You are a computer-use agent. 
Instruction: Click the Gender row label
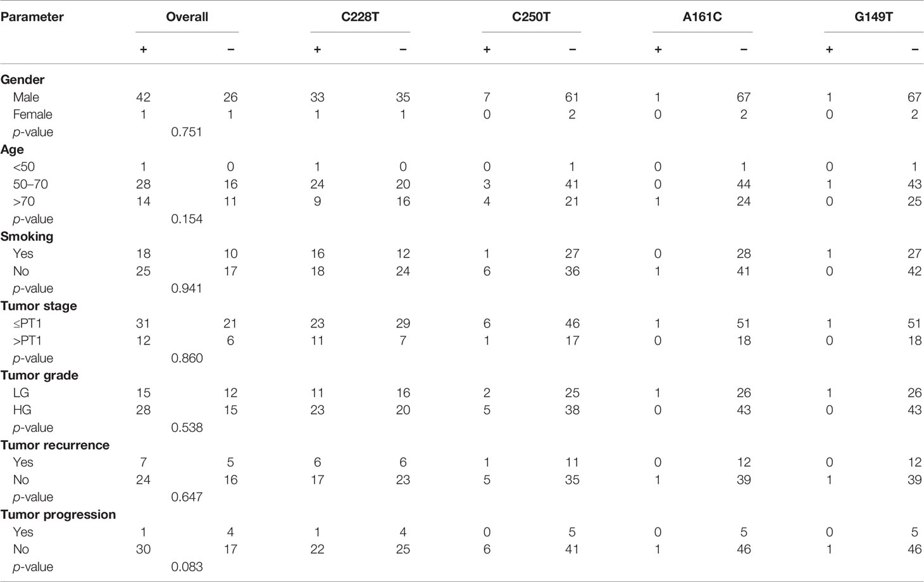click(23, 80)
